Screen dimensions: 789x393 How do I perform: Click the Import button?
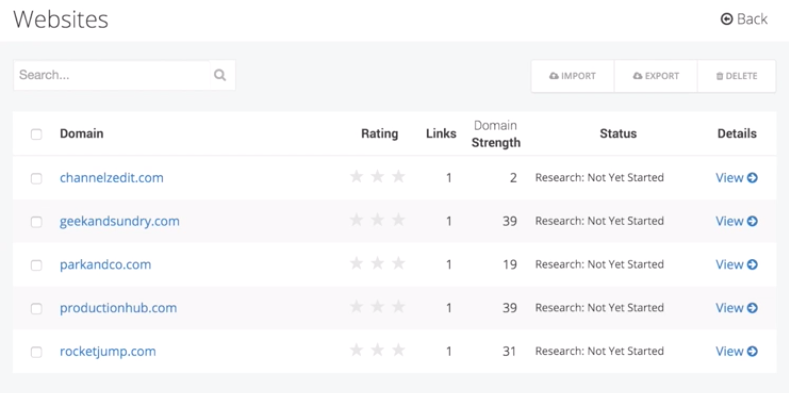pos(573,76)
